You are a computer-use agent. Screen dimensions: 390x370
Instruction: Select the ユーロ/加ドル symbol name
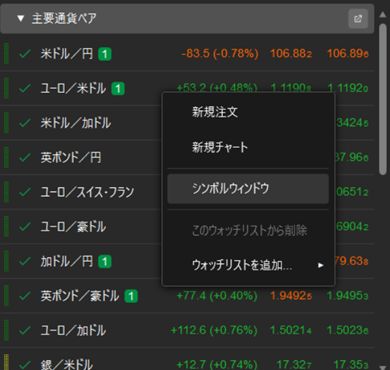pos(73,330)
